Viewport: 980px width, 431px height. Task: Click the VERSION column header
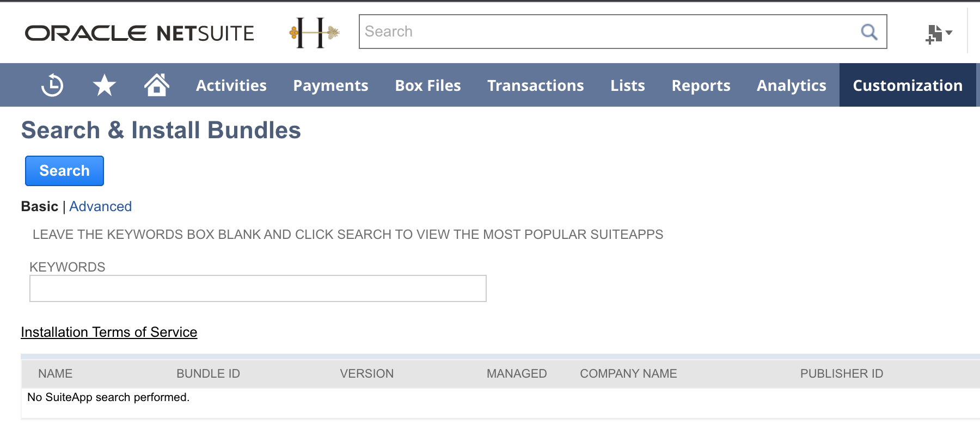(366, 373)
